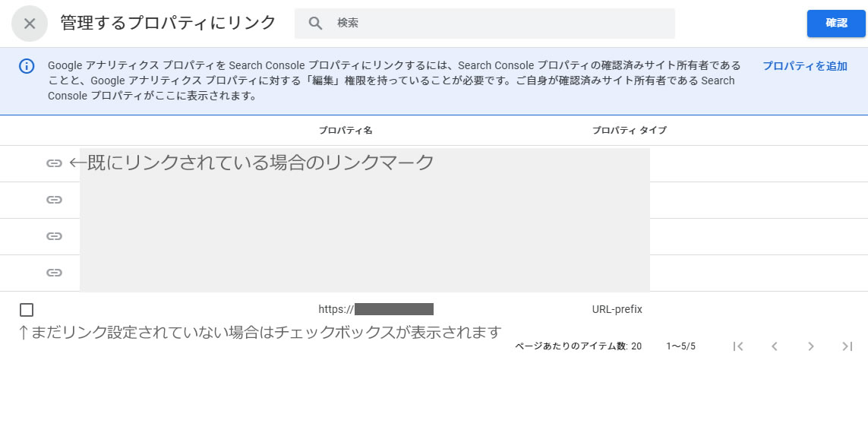Open items per page dropdown showing 20
Viewport: 868px width, 436px height.
click(636, 346)
